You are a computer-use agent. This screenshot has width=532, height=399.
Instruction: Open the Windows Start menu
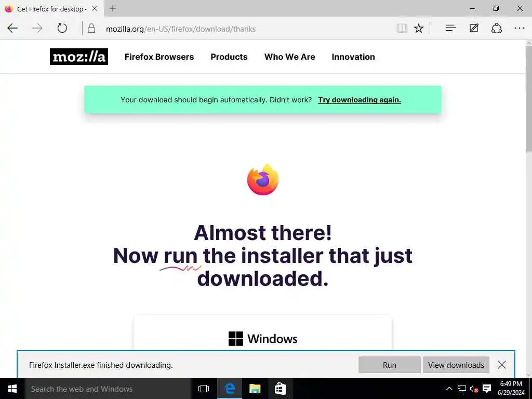click(x=12, y=389)
